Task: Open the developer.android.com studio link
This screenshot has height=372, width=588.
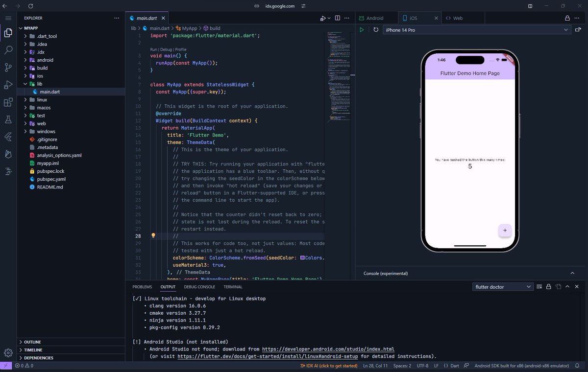Action: (328, 349)
